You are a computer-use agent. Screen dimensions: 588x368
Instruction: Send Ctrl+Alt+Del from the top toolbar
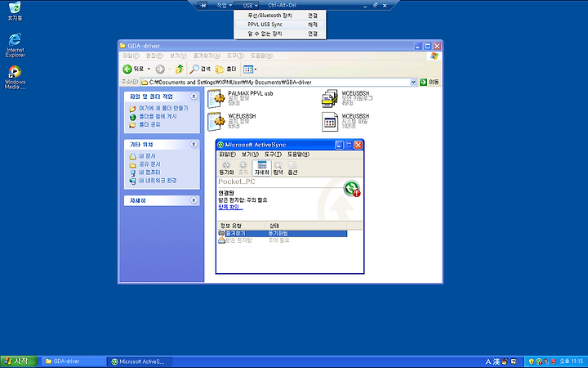(x=282, y=5)
